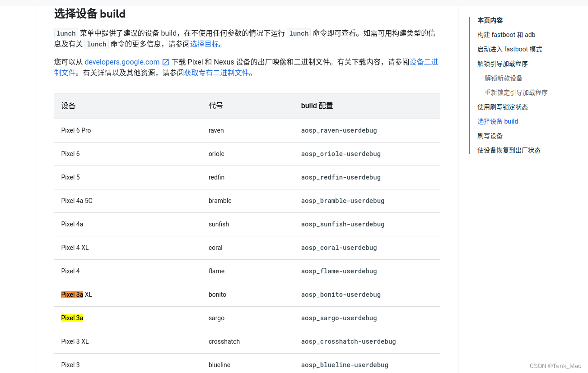Click aosp_oriole-userdebug build config
The width and height of the screenshot is (588, 373).
pyautogui.click(x=341, y=154)
